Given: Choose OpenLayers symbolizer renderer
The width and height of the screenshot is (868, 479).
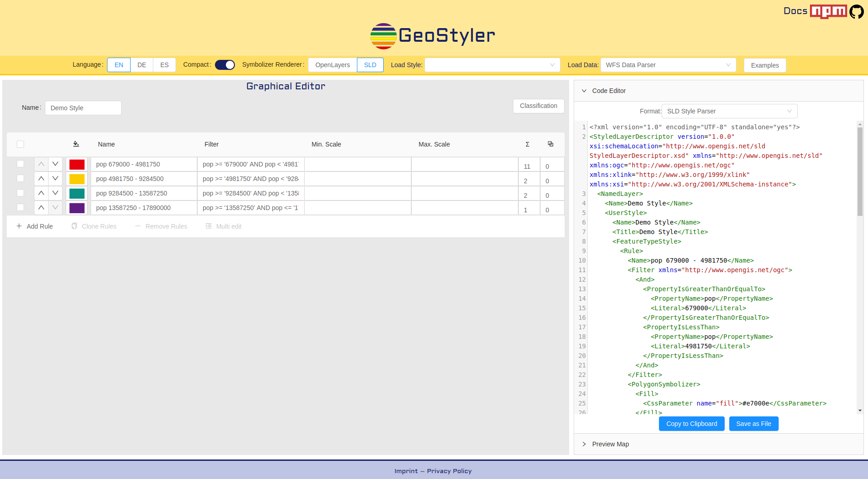Looking at the screenshot, I should pos(332,65).
